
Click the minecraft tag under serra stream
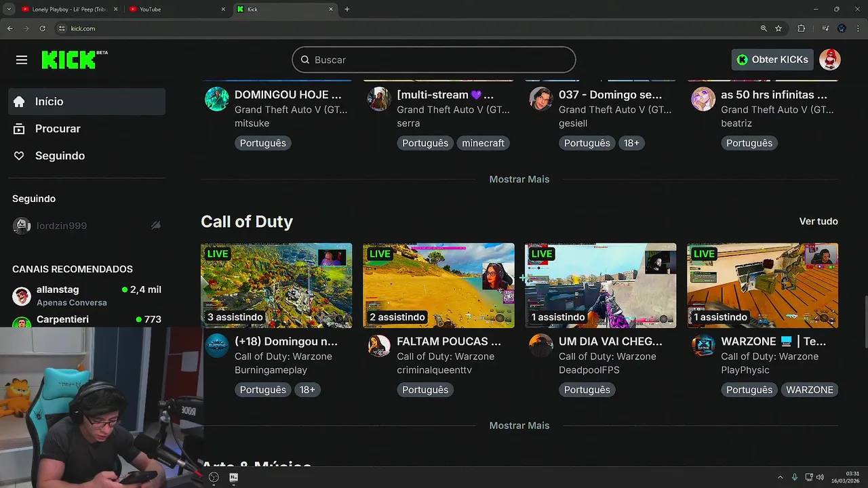point(483,143)
